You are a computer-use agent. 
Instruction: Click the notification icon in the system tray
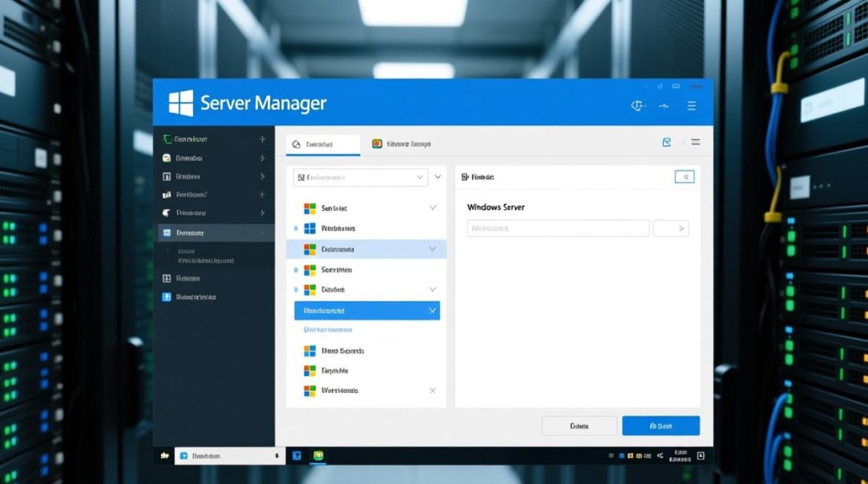[x=701, y=456]
